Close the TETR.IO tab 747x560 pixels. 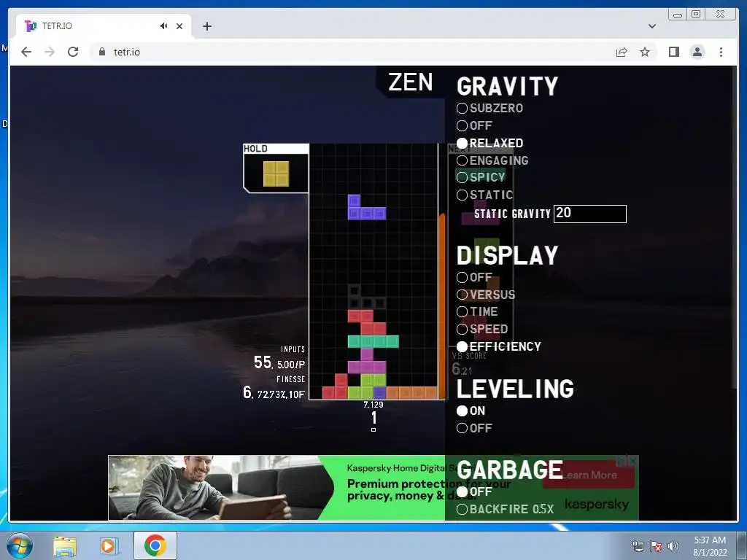[179, 26]
